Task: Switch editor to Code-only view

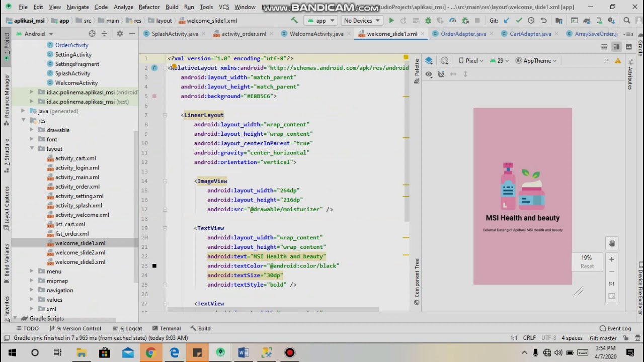Action: [604, 47]
